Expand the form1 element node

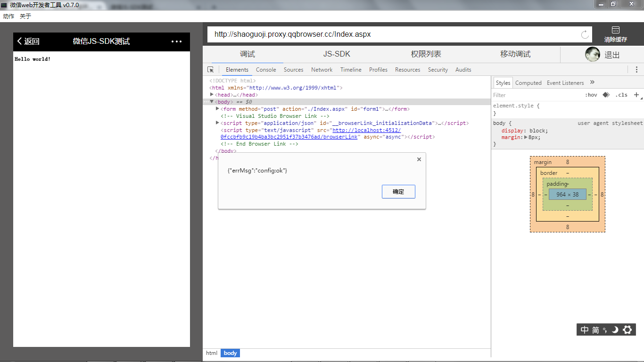coord(217,109)
